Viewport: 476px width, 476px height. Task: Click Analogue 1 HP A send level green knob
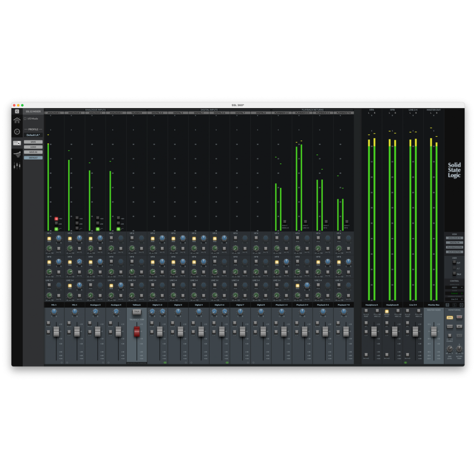(49, 248)
